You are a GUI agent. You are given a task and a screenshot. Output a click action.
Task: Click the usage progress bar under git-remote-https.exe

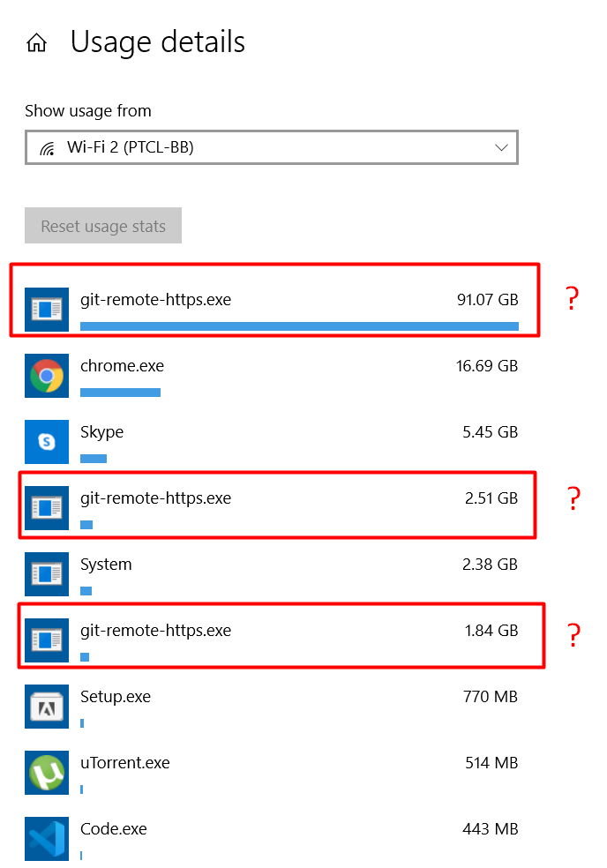coord(300,326)
